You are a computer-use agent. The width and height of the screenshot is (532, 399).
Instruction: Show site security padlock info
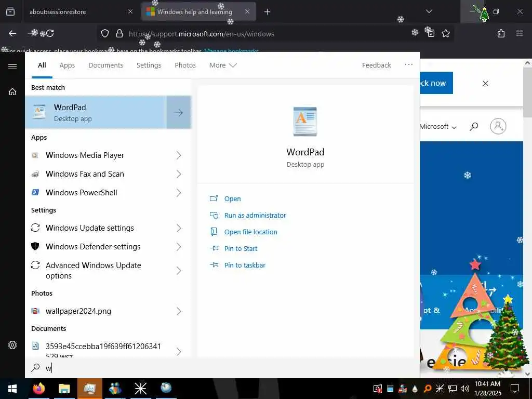[x=119, y=33]
